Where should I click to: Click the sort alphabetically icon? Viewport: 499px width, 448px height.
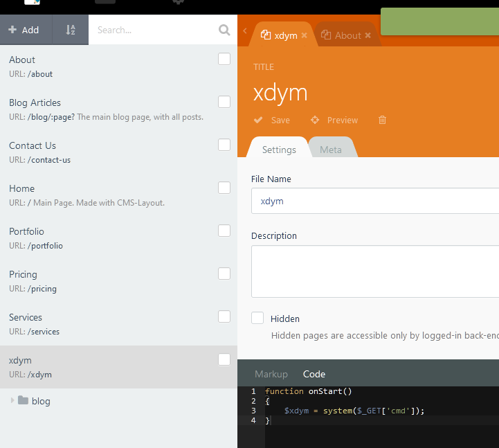(x=71, y=30)
